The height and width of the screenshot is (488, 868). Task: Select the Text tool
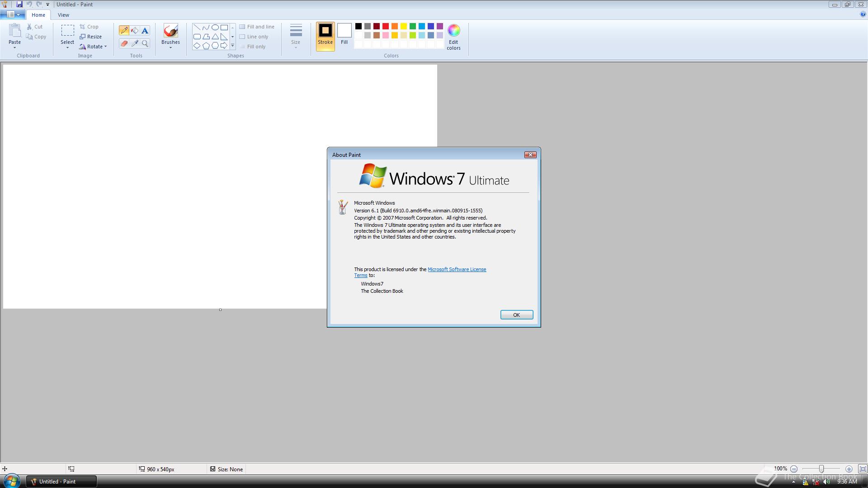[x=145, y=30]
